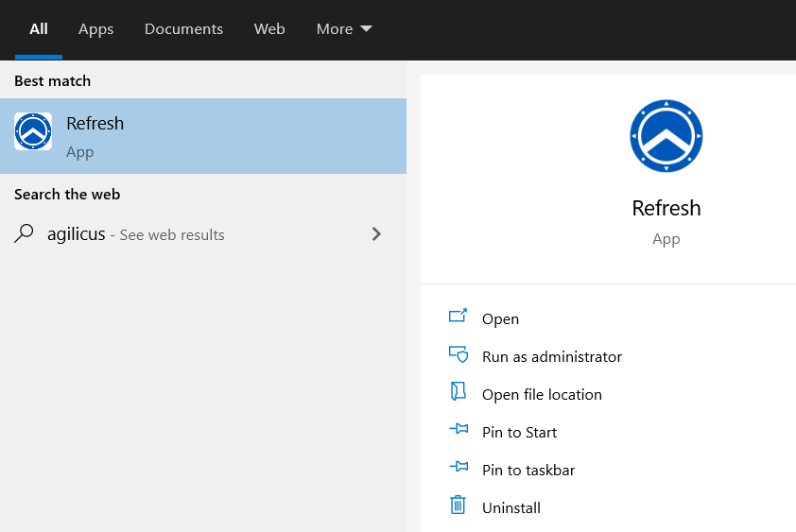This screenshot has height=532, width=796.
Task: Click the Uninstall trash can icon
Action: [x=458, y=505]
